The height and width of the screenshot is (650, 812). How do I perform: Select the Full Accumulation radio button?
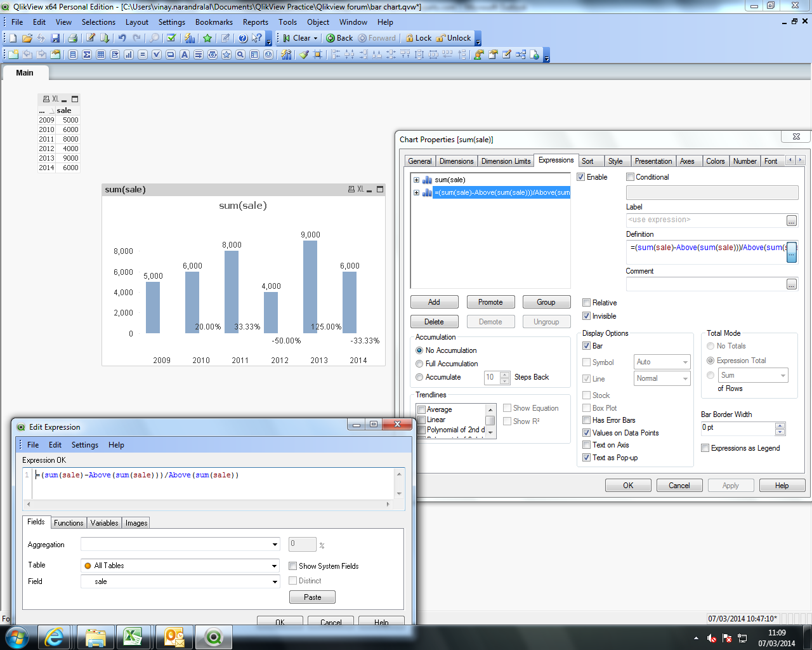click(x=419, y=364)
